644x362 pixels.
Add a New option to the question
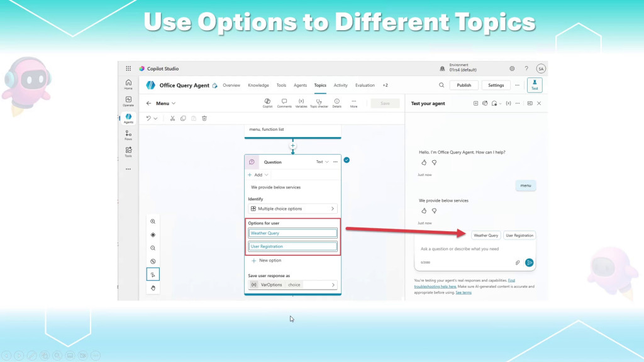[x=266, y=261]
